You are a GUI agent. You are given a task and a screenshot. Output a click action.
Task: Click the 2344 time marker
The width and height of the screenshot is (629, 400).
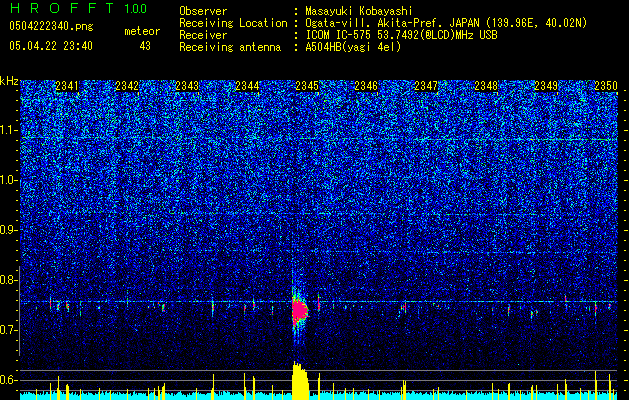(x=247, y=86)
